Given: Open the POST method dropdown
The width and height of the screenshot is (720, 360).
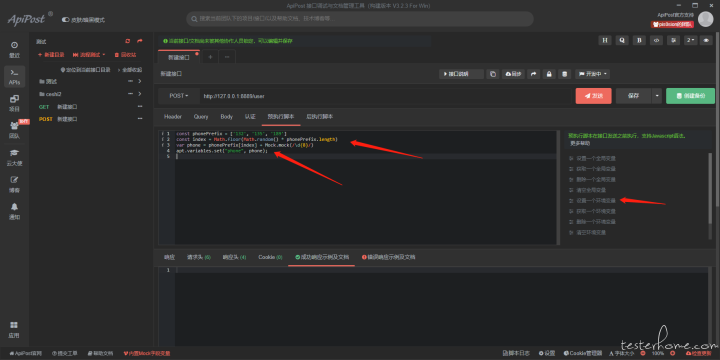Looking at the screenshot, I should (x=179, y=96).
